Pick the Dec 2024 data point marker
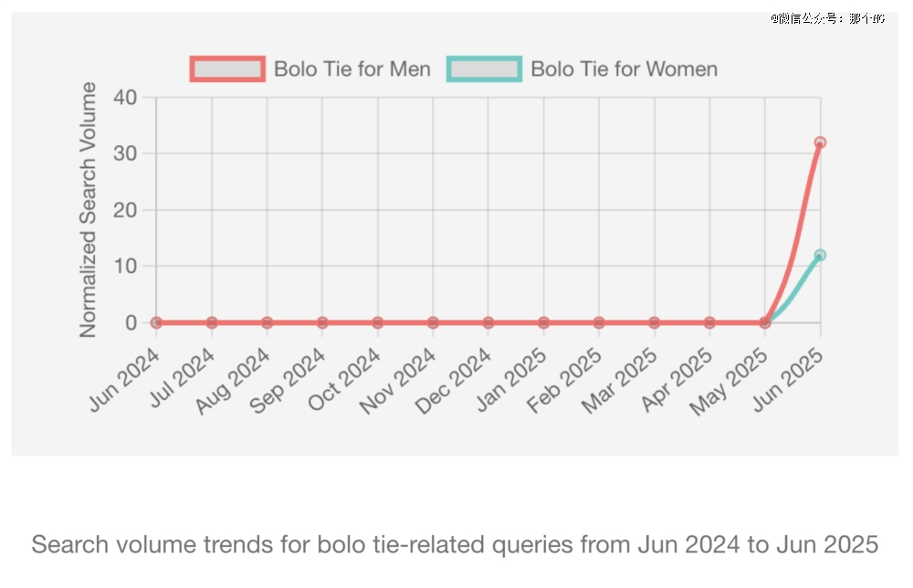Screen dimensions: 913x588 coord(488,322)
